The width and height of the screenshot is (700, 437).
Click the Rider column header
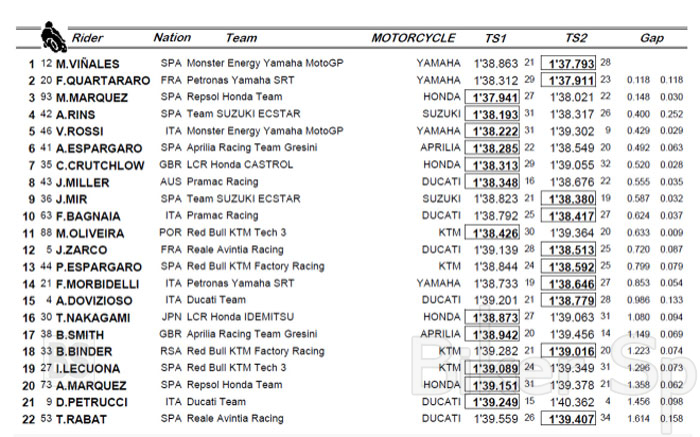pyautogui.click(x=87, y=39)
